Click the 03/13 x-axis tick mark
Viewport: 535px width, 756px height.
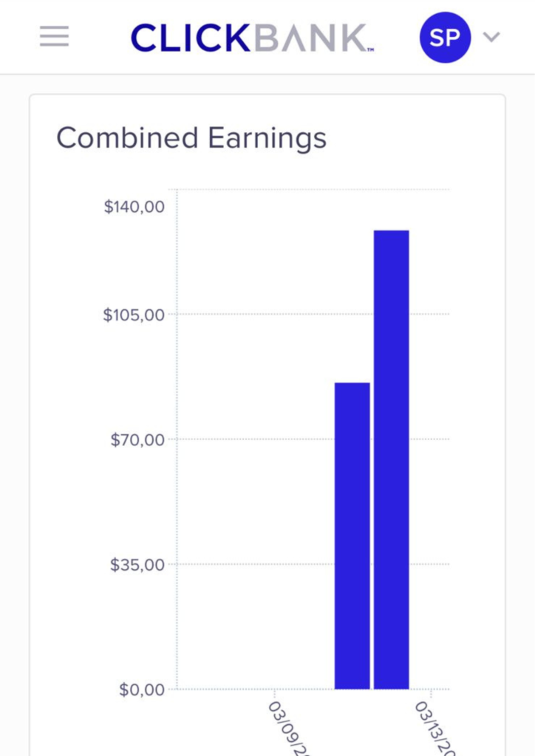click(431, 693)
